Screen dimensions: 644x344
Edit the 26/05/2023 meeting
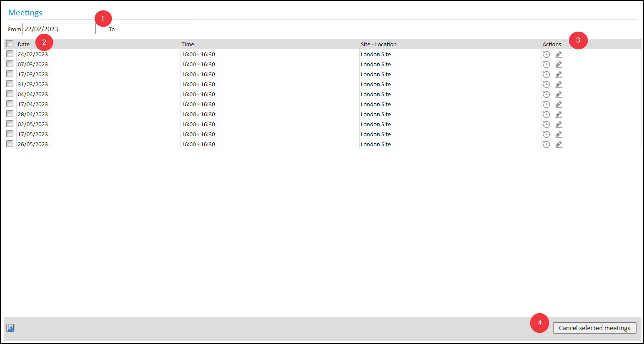click(x=559, y=145)
